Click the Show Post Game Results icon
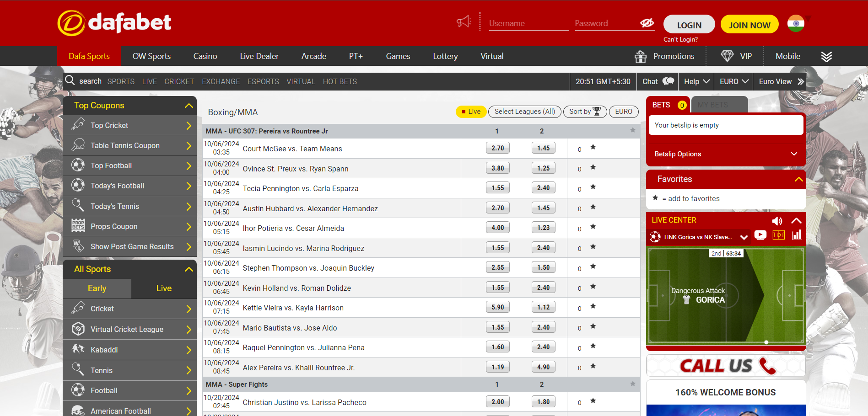Viewport: 868px width, 416px height. [x=78, y=246]
